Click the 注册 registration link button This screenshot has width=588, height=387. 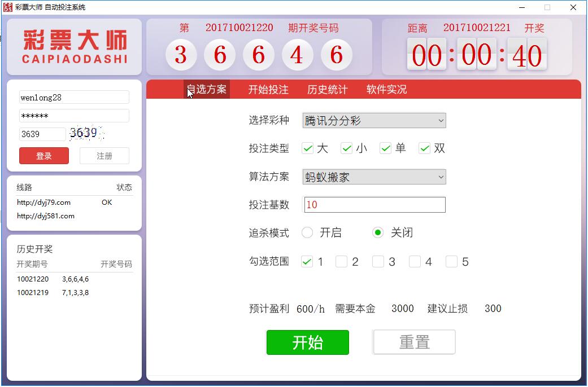104,156
